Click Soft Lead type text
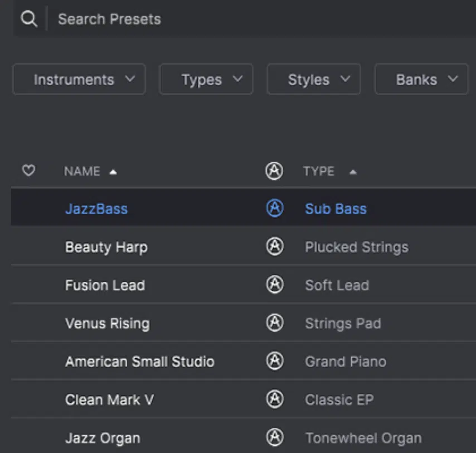 click(x=337, y=286)
